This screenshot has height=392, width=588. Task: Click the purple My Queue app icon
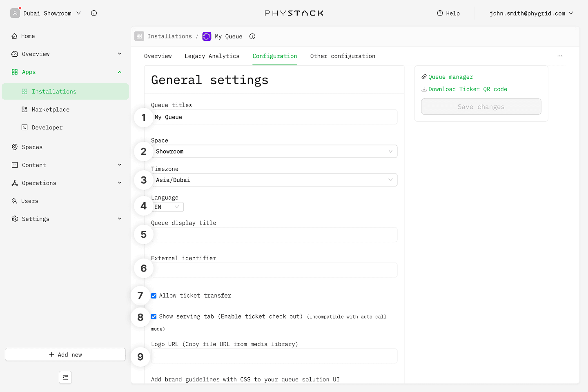(207, 36)
